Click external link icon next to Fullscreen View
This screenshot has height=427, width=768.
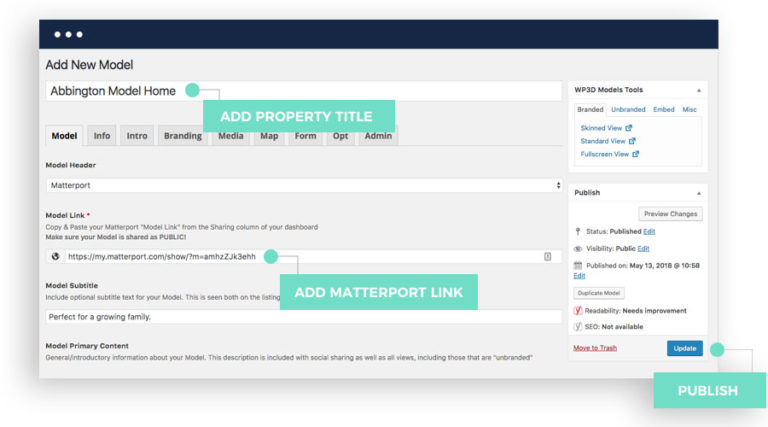[x=635, y=154]
